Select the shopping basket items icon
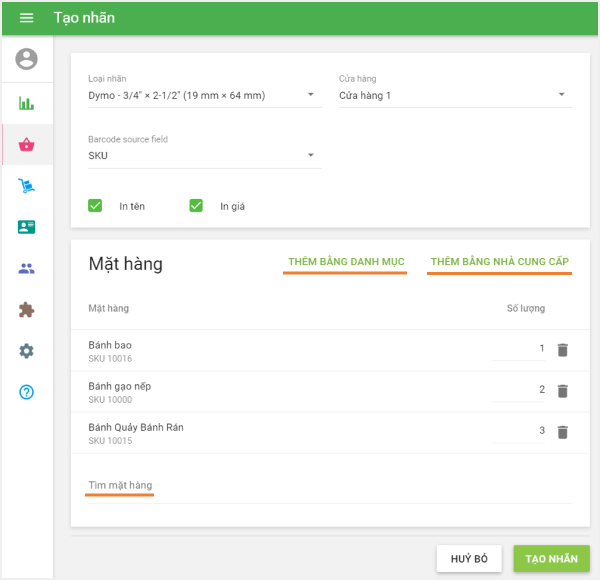This screenshot has width=600, height=580. coord(27,145)
